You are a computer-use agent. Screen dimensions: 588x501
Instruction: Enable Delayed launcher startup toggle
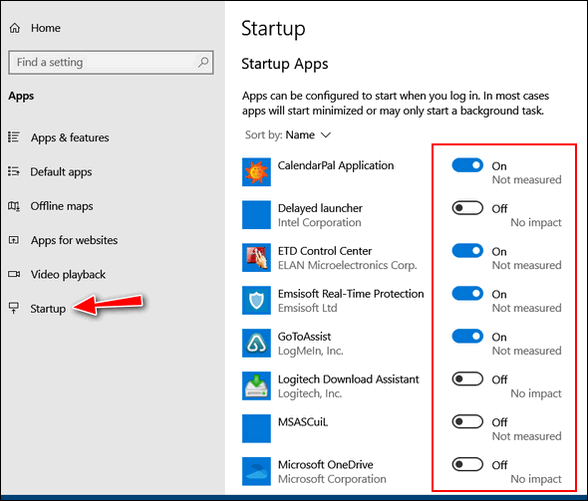[467, 208]
